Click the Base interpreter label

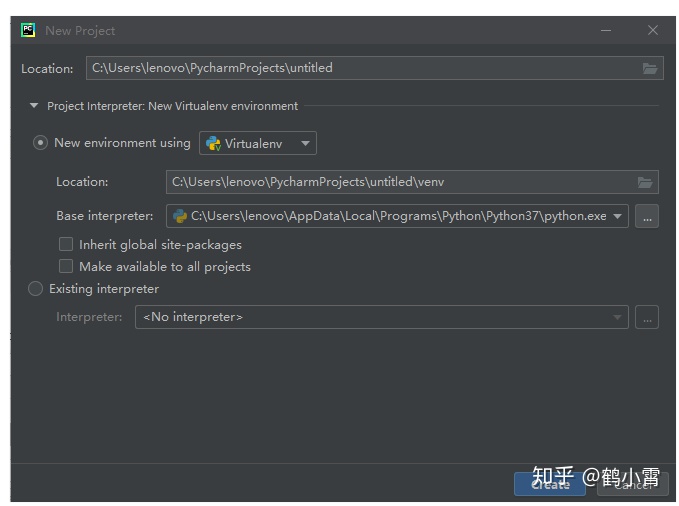coord(104,216)
